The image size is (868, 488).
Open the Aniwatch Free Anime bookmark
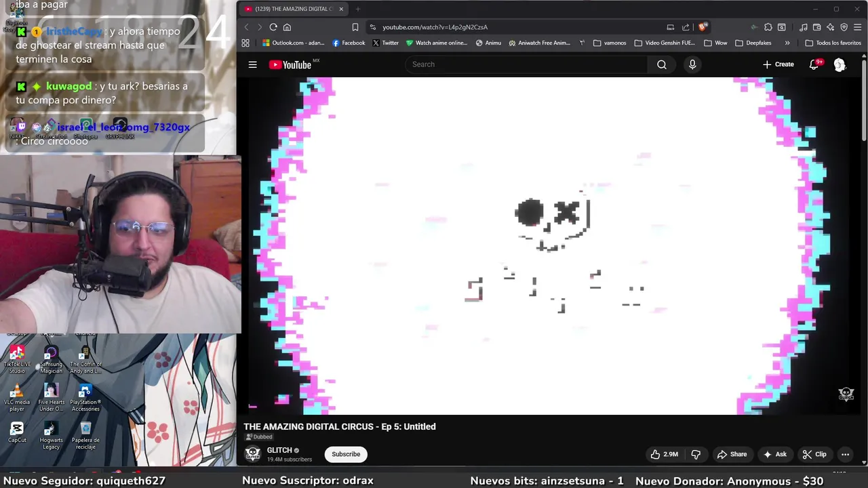point(539,43)
